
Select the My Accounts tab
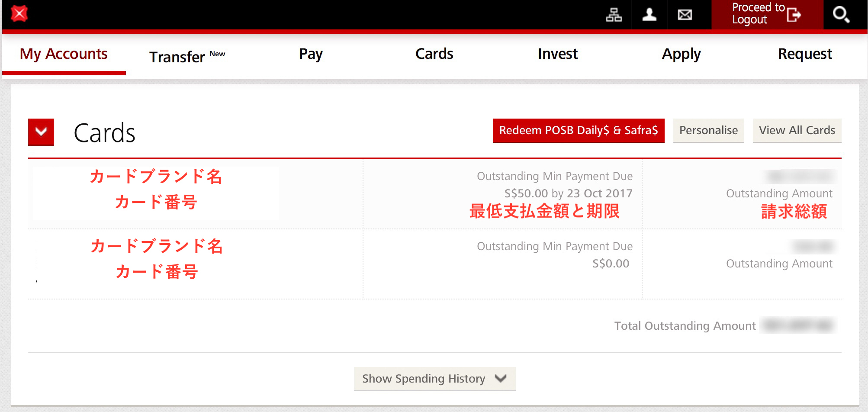(64, 54)
